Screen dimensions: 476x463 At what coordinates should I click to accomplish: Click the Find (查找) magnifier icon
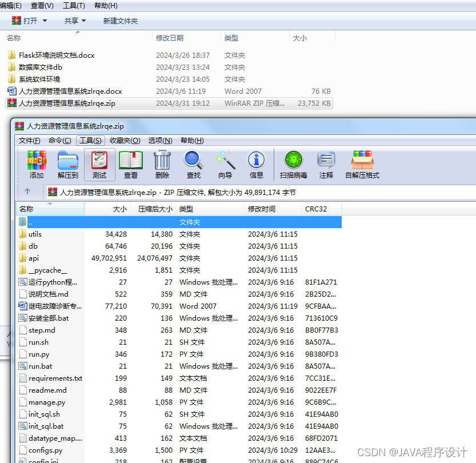[x=193, y=159]
